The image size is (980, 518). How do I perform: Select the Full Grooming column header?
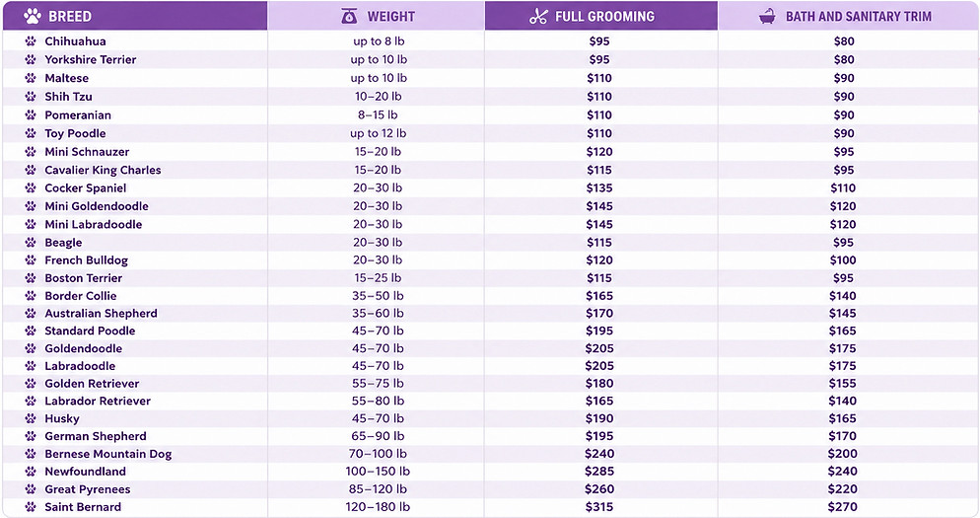click(601, 16)
